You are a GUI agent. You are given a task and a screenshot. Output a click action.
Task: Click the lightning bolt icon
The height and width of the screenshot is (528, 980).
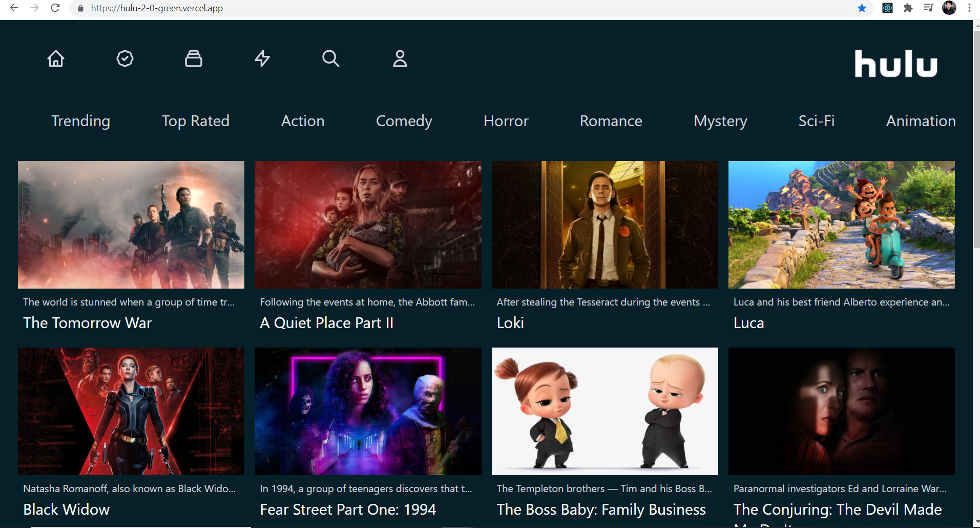[x=262, y=59]
